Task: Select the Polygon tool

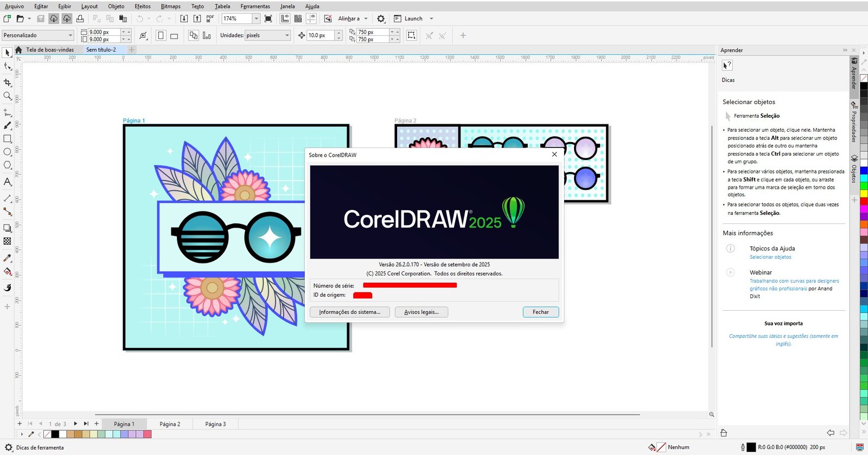Action: click(x=7, y=165)
